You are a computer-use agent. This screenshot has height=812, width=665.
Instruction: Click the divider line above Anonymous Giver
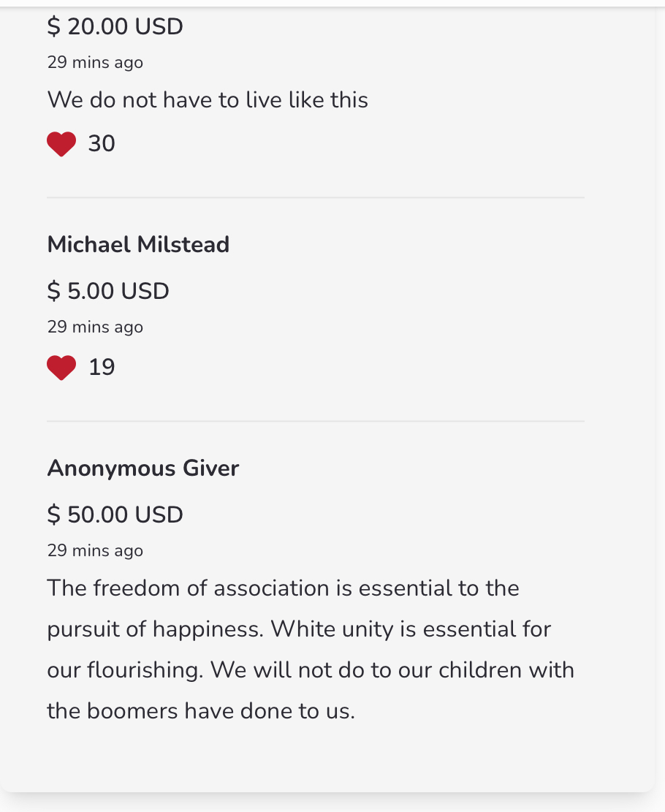click(316, 422)
